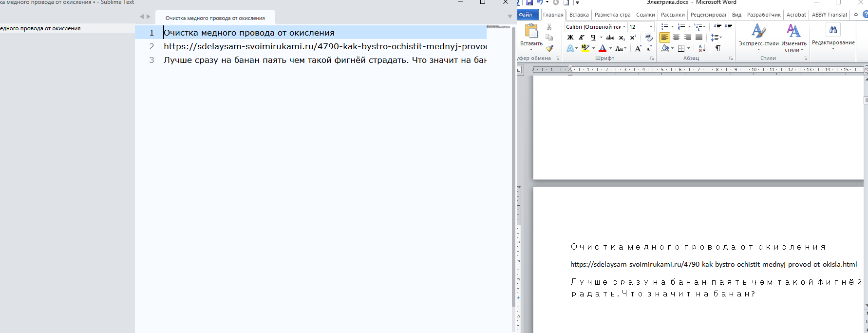Increase font size with the grow-font button

tap(638, 48)
